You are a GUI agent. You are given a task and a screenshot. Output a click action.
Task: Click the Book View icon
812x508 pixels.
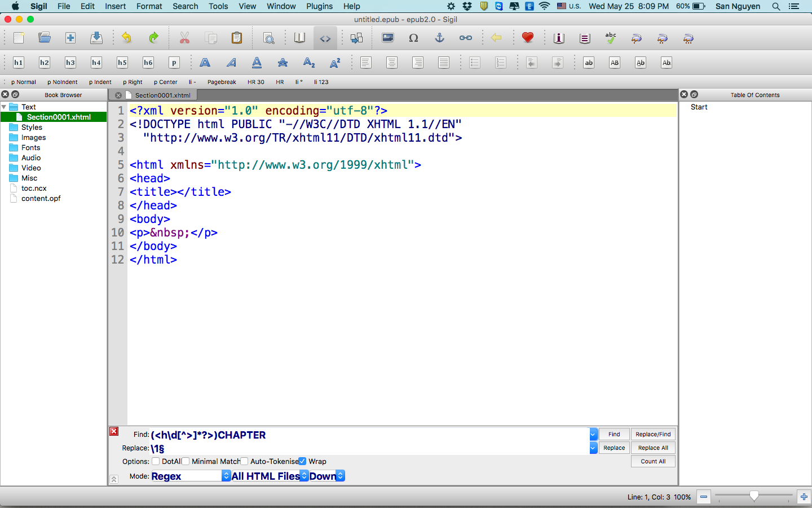pyautogui.click(x=299, y=38)
